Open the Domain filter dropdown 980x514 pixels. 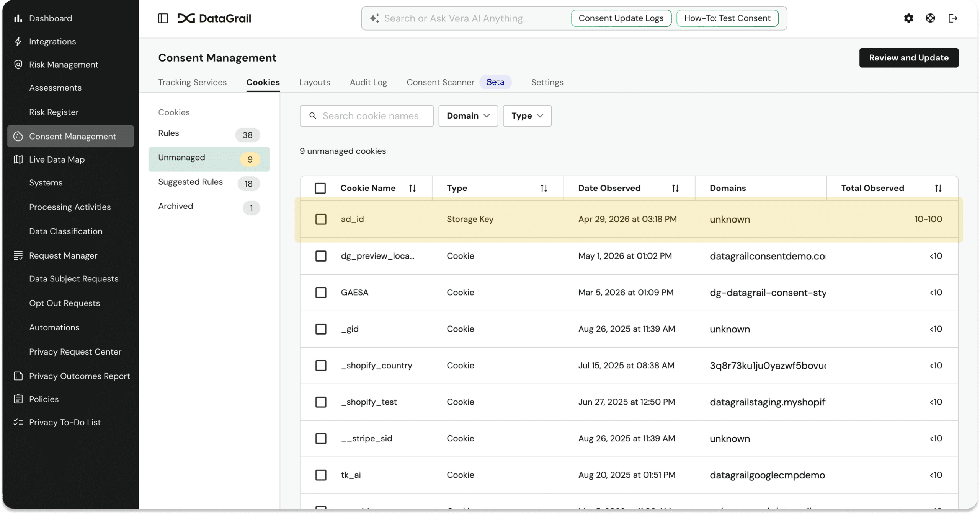point(468,116)
